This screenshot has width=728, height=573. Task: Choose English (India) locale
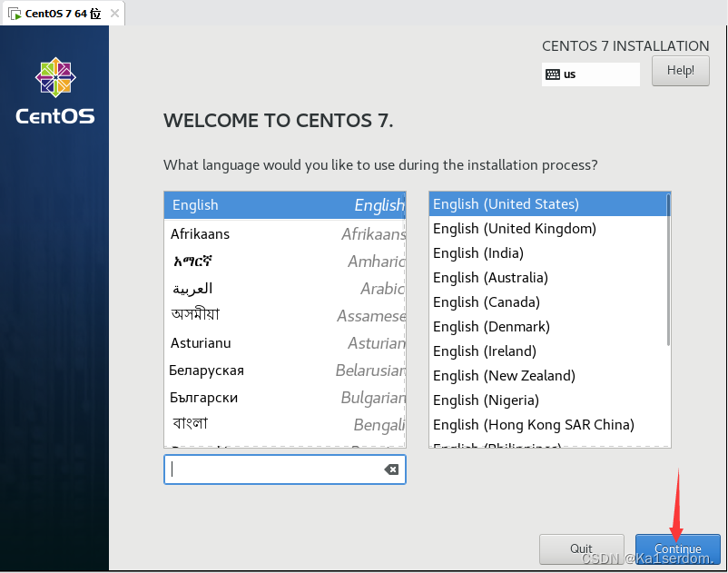pyautogui.click(x=548, y=253)
